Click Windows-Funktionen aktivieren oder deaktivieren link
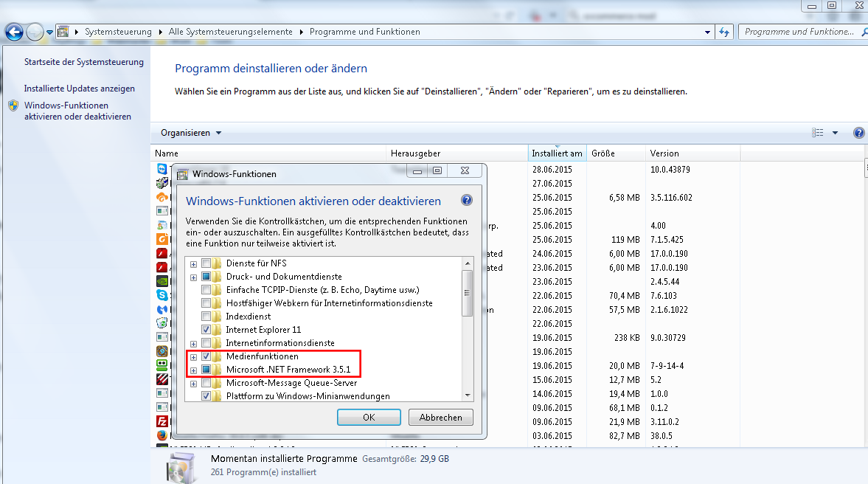 (x=78, y=111)
